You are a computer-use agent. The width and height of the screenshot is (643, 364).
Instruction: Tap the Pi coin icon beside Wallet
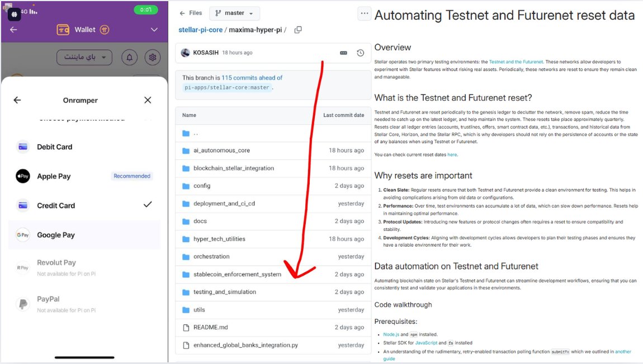105,30
